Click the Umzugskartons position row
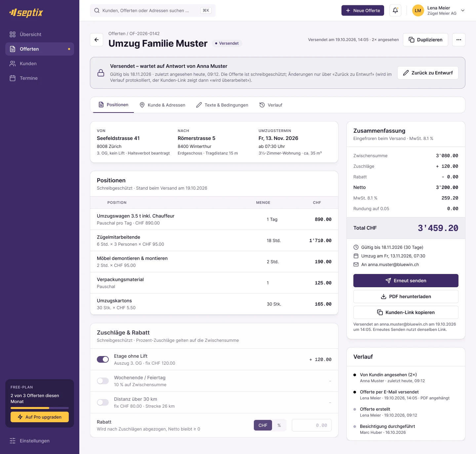 (x=214, y=304)
